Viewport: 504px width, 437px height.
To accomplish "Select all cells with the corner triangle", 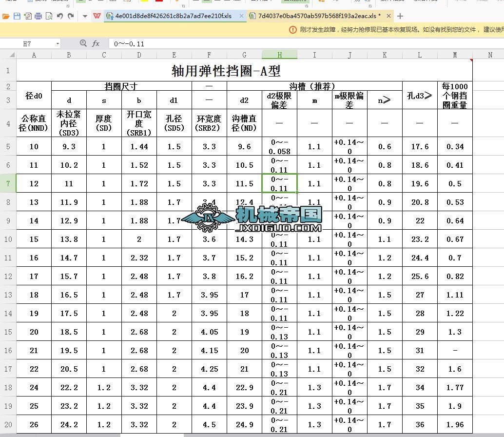I will [12, 55].
